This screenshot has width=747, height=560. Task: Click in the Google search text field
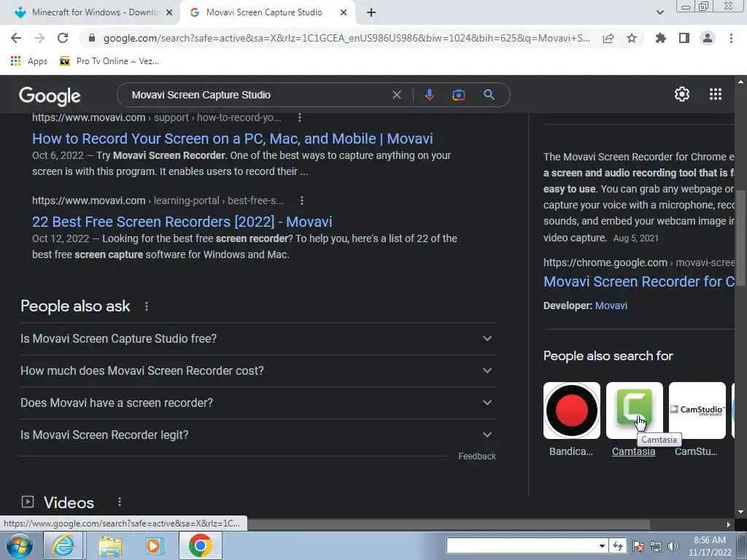pos(258,95)
